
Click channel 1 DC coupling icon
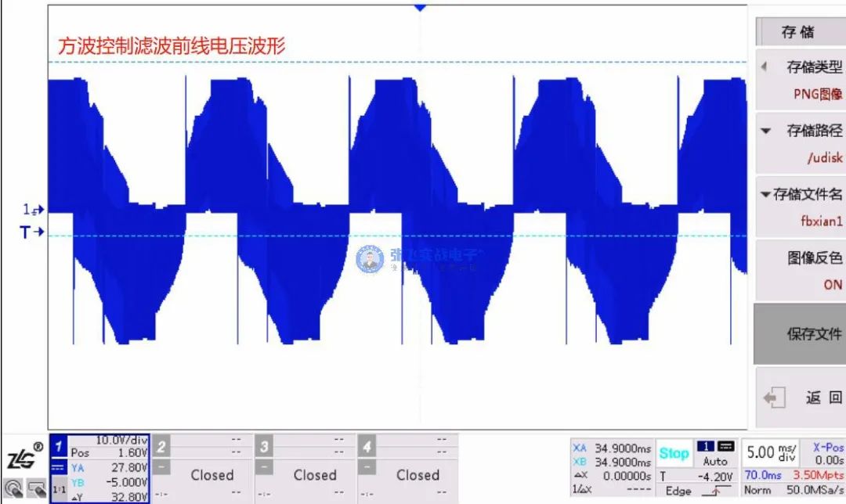(x=59, y=467)
